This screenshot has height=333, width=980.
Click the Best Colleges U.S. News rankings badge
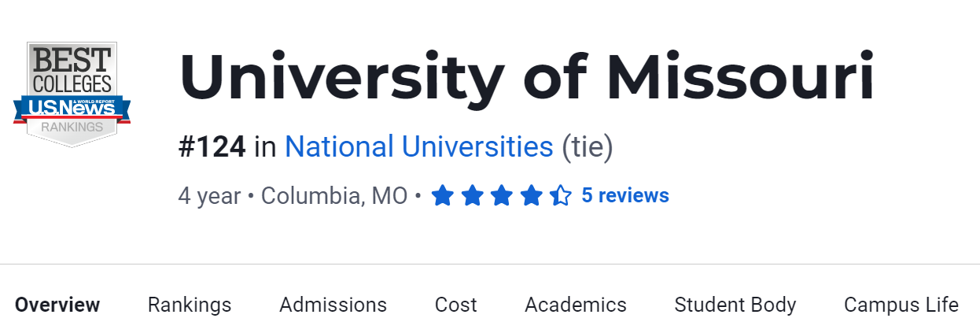72,94
